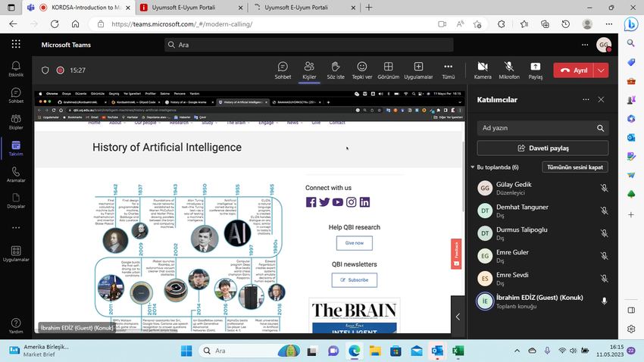Click the Paylaş share screen icon
This screenshot has height=362, width=644.
point(535,67)
